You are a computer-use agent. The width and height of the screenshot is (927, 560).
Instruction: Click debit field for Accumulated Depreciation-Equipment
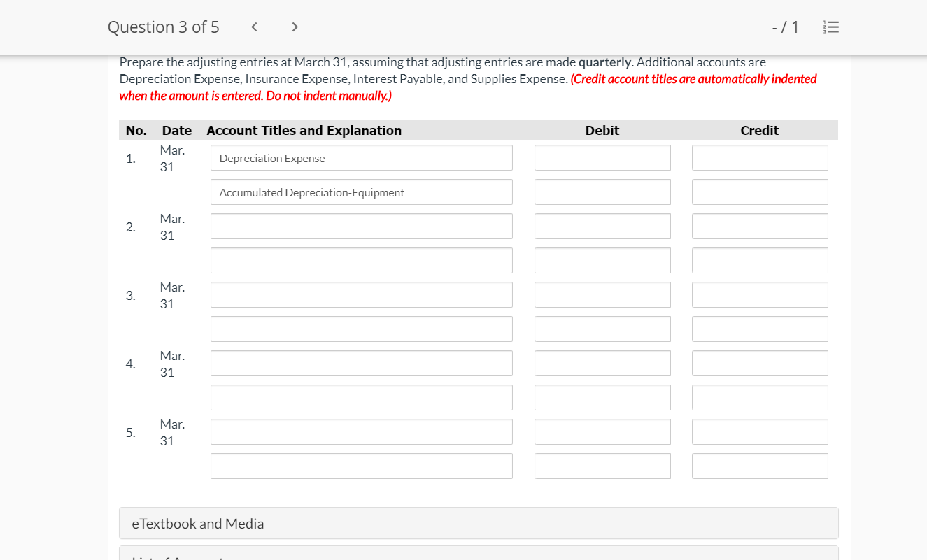(602, 192)
